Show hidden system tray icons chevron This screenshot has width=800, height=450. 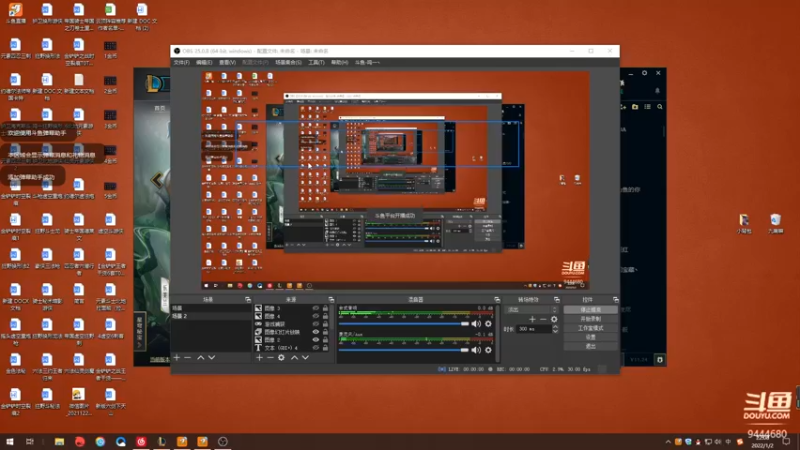[x=668, y=442]
